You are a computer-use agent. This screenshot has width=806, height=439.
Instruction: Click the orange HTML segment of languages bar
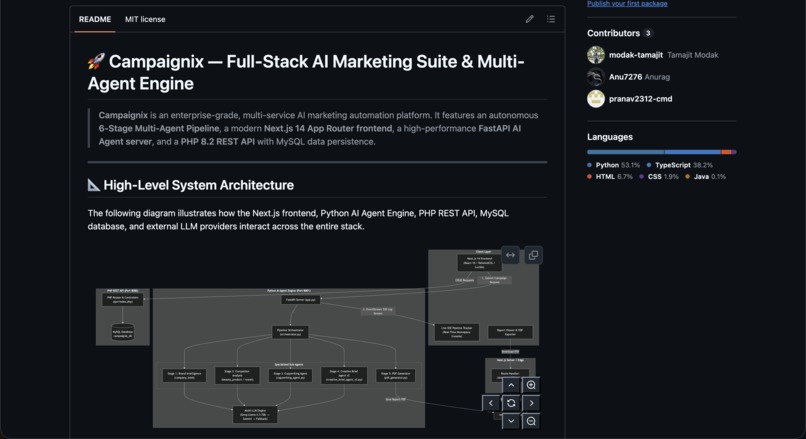(x=726, y=152)
